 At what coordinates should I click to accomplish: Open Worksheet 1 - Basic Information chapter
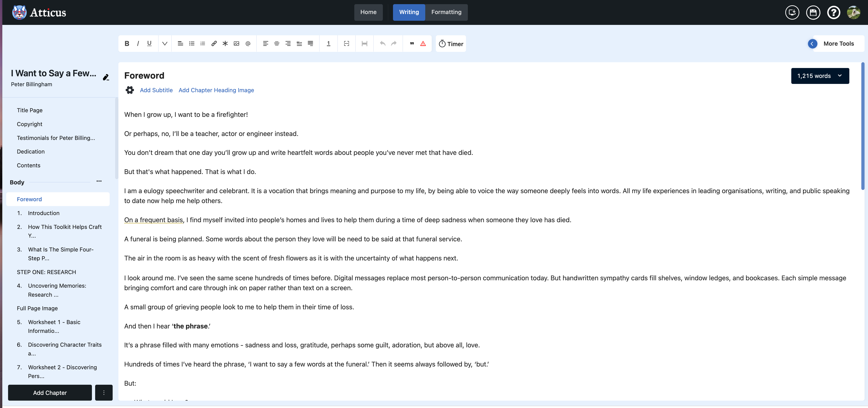pyautogui.click(x=54, y=326)
